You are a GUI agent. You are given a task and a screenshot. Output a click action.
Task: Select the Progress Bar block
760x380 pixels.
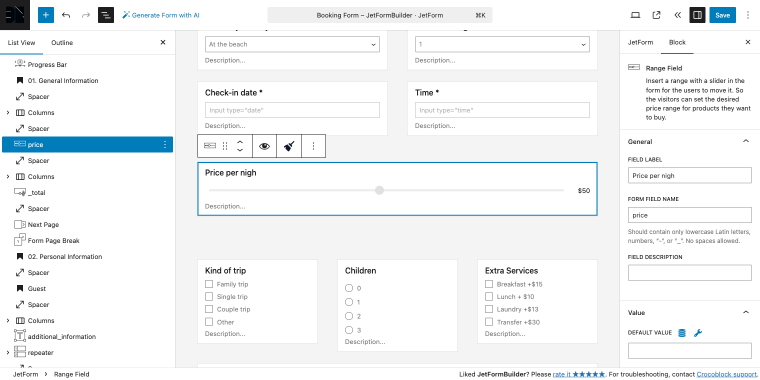coord(87,64)
